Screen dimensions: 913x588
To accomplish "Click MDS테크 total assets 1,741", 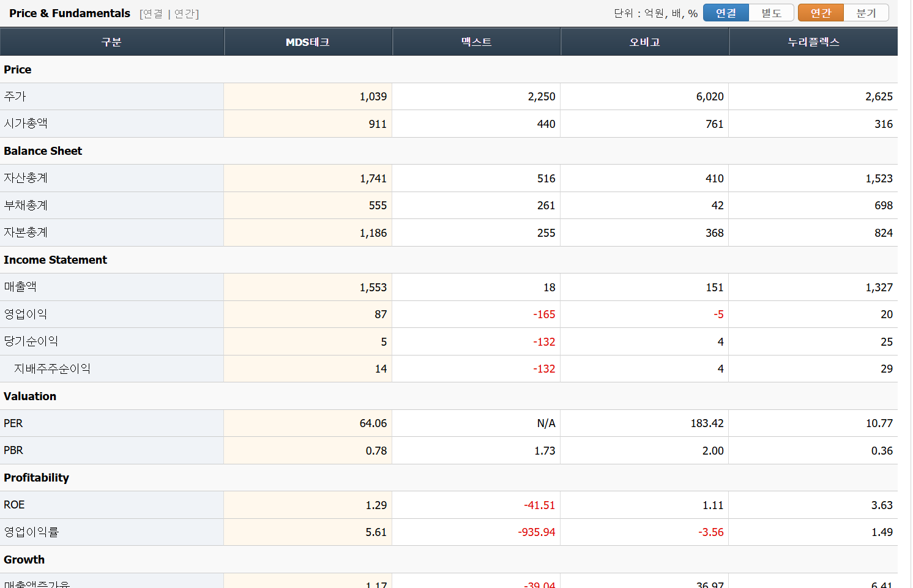I will point(373,179).
